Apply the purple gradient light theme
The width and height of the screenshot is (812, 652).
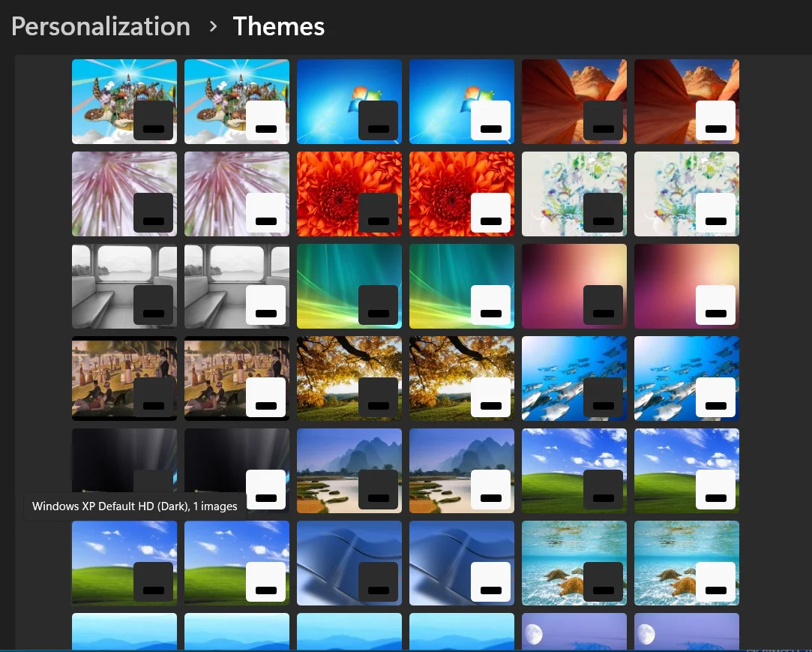tap(686, 286)
